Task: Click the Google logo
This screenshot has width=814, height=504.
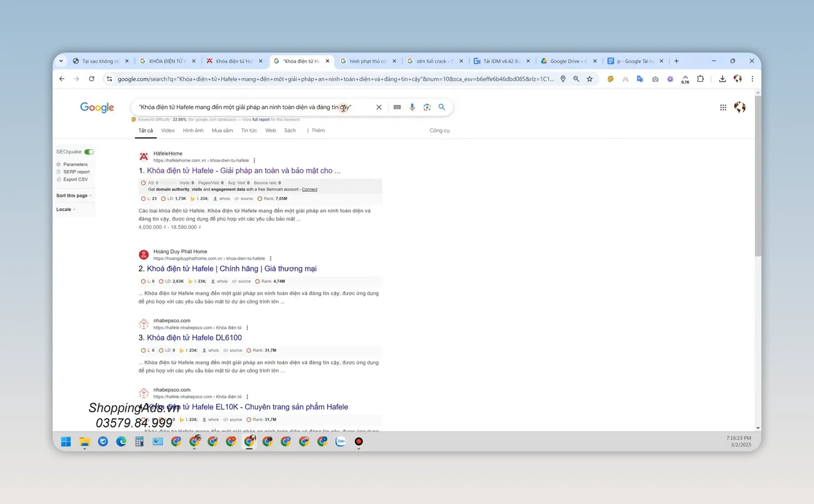Action: point(97,107)
